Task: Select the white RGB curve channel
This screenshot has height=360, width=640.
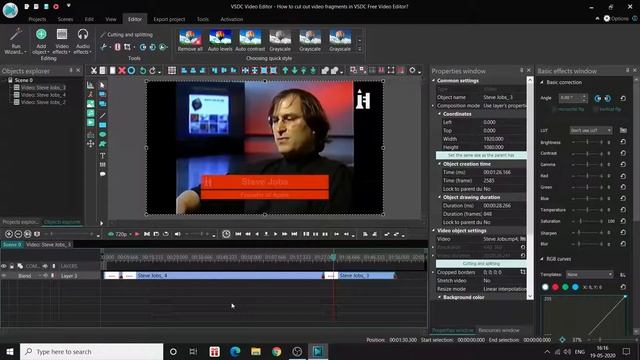Action: click(545, 287)
